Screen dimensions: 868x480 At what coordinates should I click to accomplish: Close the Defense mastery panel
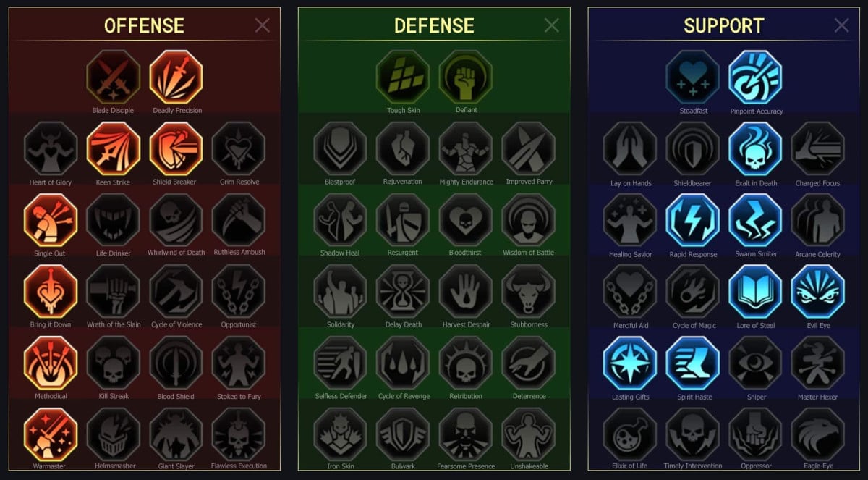pos(552,25)
